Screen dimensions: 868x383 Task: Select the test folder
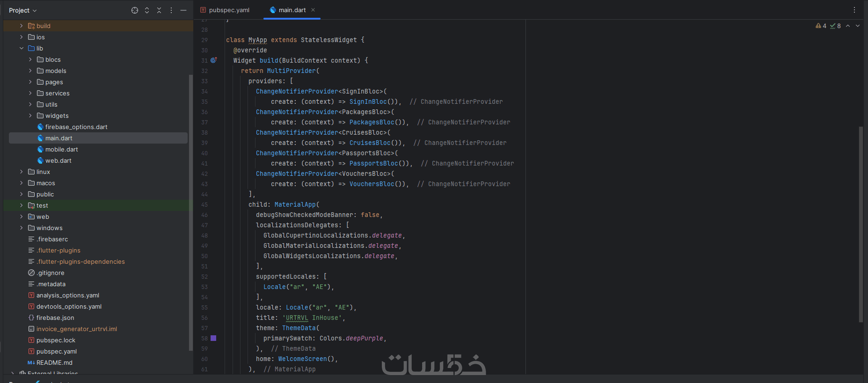click(42, 205)
